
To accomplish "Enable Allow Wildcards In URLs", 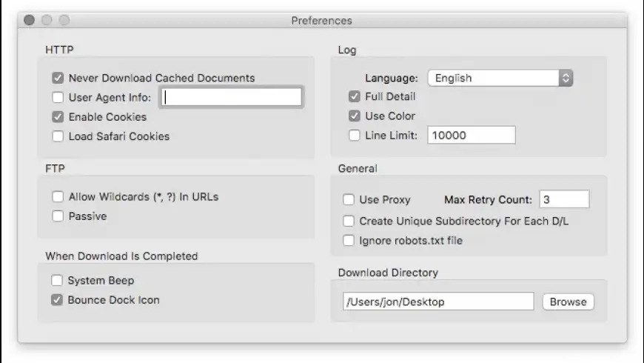I will pos(58,197).
